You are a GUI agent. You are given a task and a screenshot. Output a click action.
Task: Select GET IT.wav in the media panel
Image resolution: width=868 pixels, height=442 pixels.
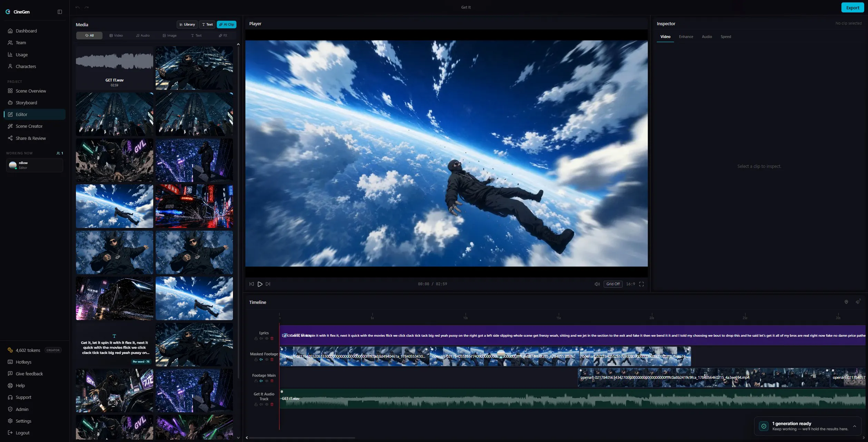pyautogui.click(x=114, y=68)
